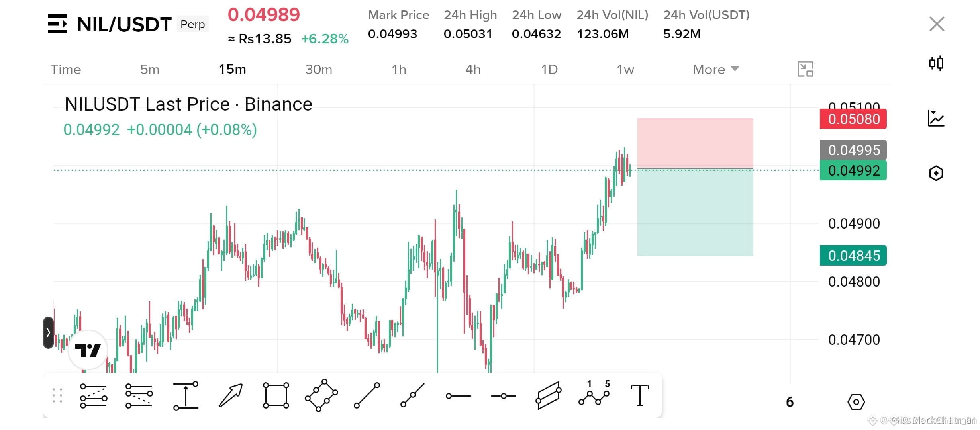Open the NIL/USDT market list menu
The height and width of the screenshot is (430, 980).
[57, 24]
